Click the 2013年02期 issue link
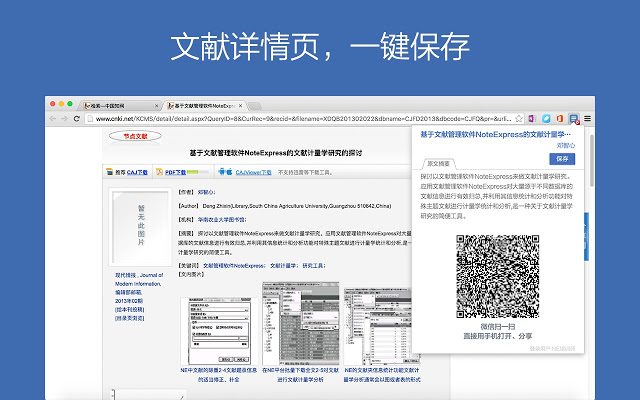The width and height of the screenshot is (640, 400). [x=129, y=301]
